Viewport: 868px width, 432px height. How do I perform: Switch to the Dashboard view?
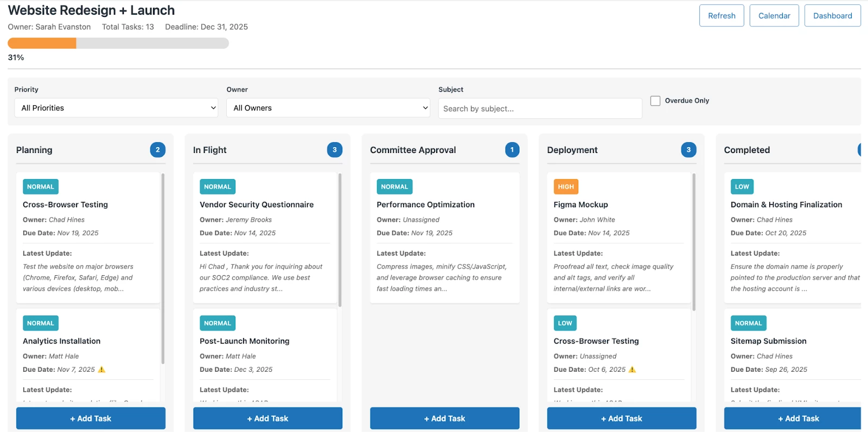click(x=832, y=16)
